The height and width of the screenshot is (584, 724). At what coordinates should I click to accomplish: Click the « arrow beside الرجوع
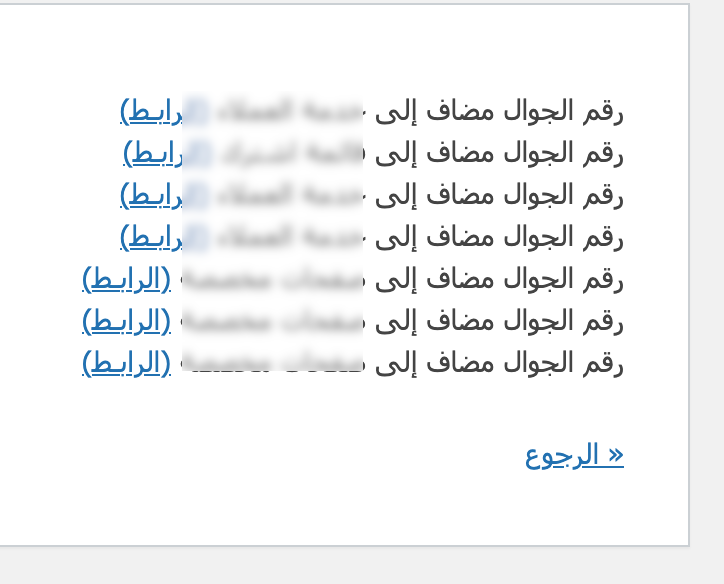click(x=616, y=455)
